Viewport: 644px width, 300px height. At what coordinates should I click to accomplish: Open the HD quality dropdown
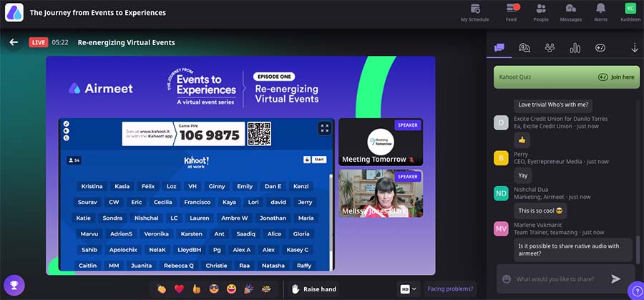coord(409,289)
